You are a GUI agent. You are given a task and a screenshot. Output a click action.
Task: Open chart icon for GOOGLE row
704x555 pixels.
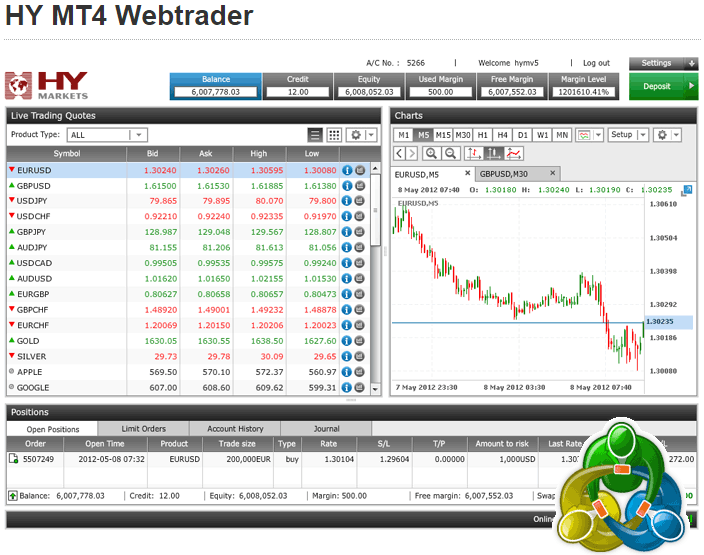360,387
